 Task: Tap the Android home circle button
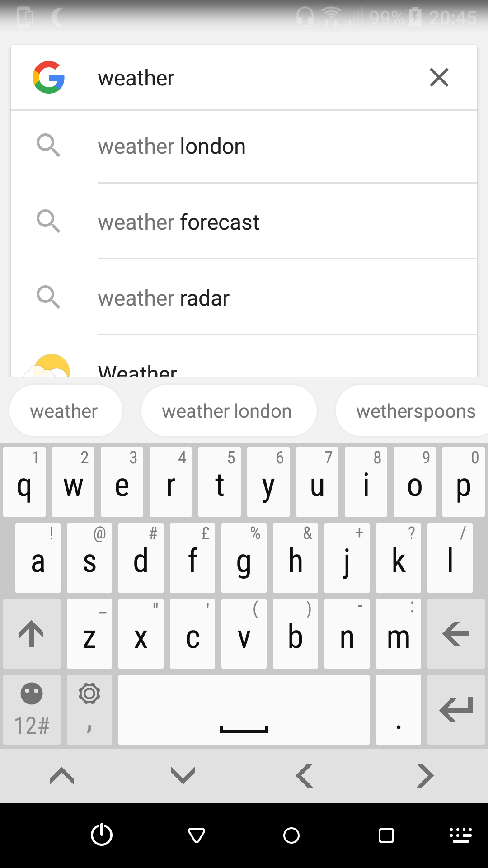(291, 835)
